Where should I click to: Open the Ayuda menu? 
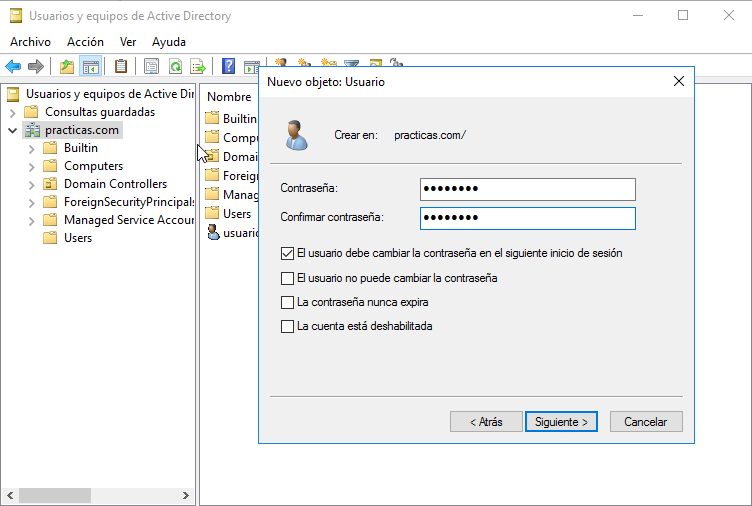coord(168,42)
